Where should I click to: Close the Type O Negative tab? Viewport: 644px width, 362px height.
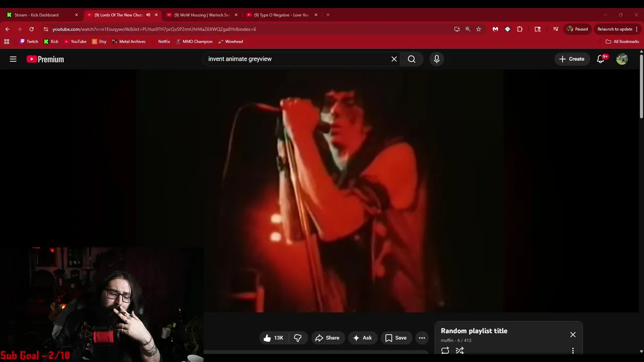point(316,15)
